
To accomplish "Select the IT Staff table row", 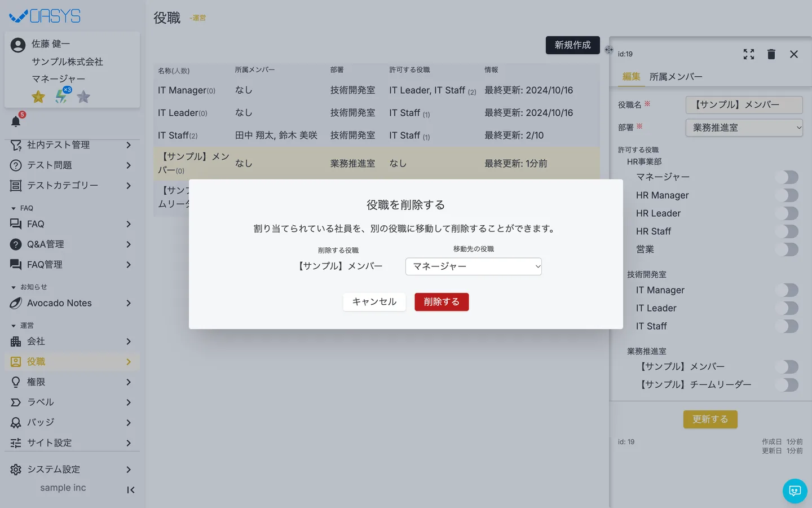I will click(x=377, y=135).
